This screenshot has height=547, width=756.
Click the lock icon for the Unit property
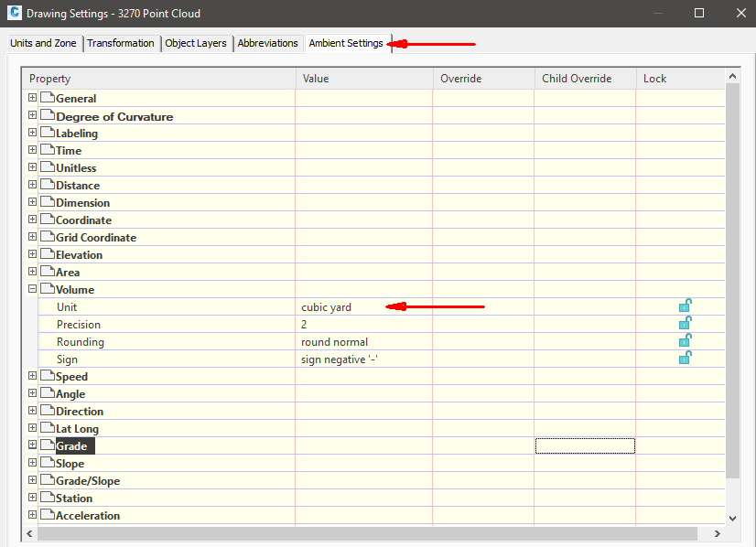[x=686, y=306]
